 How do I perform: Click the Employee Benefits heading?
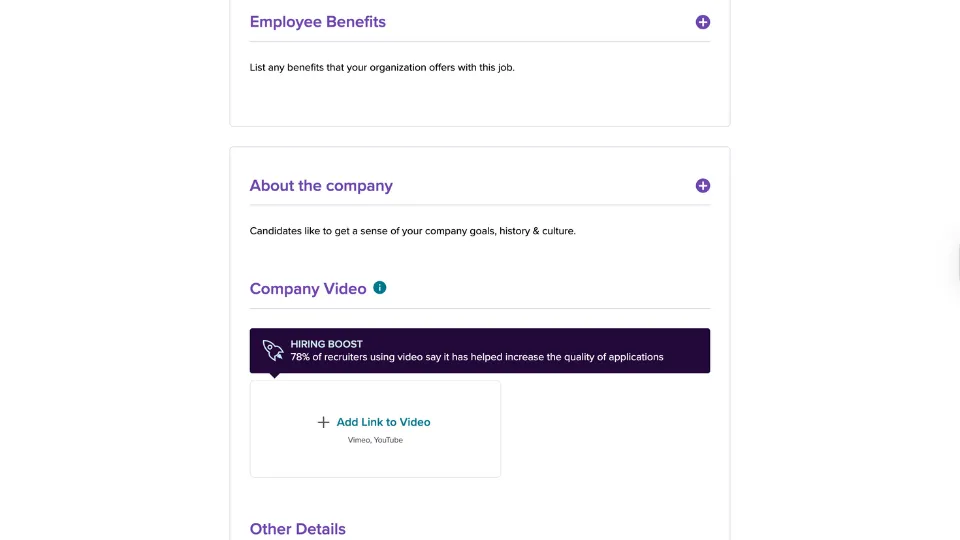click(x=317, y=22)
